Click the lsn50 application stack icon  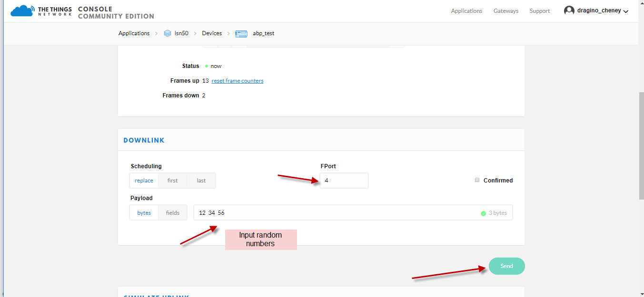pos(167,33)
